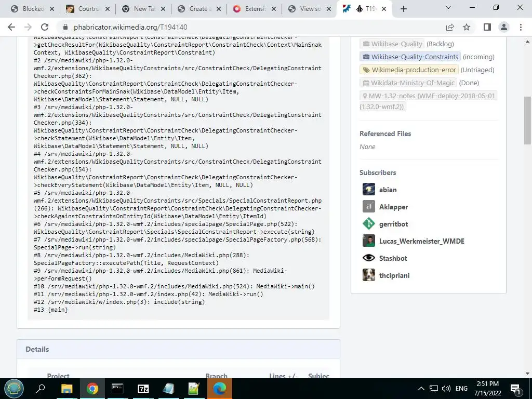Click the Referenced Files heading
The width and height of the screenshot is (532, 399).
point(385,134)
